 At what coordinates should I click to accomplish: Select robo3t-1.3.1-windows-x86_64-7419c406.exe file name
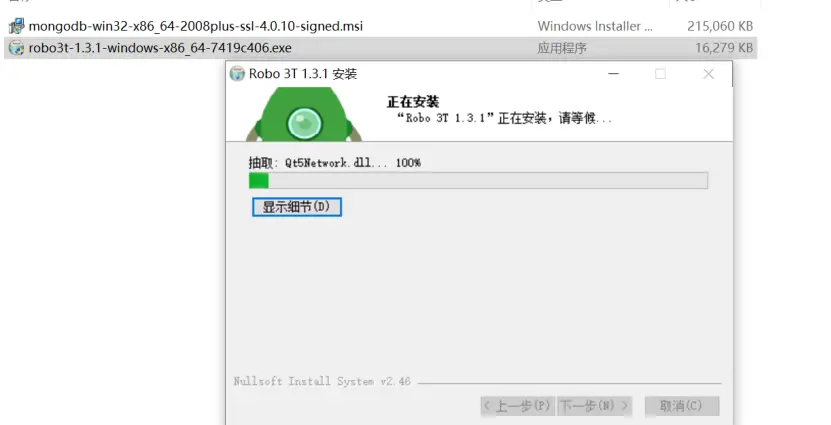click(160, 48)
